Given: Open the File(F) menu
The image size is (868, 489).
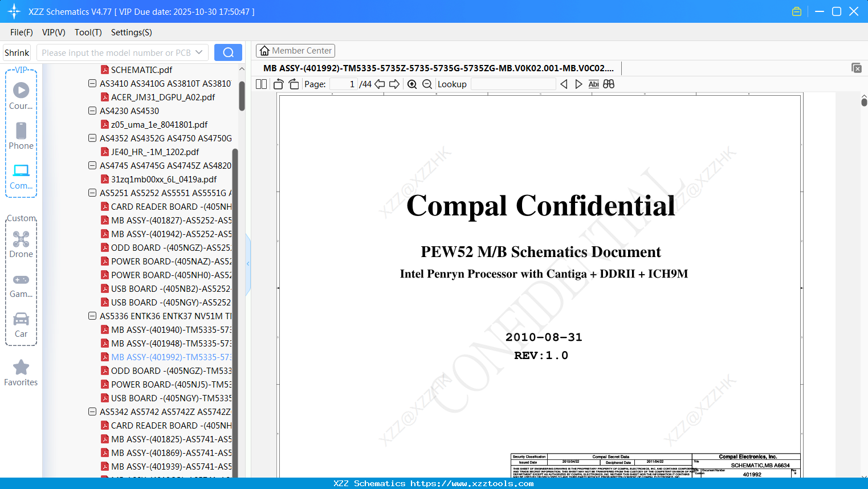Looking at the screenshot, I should click(x=22, y=32).
